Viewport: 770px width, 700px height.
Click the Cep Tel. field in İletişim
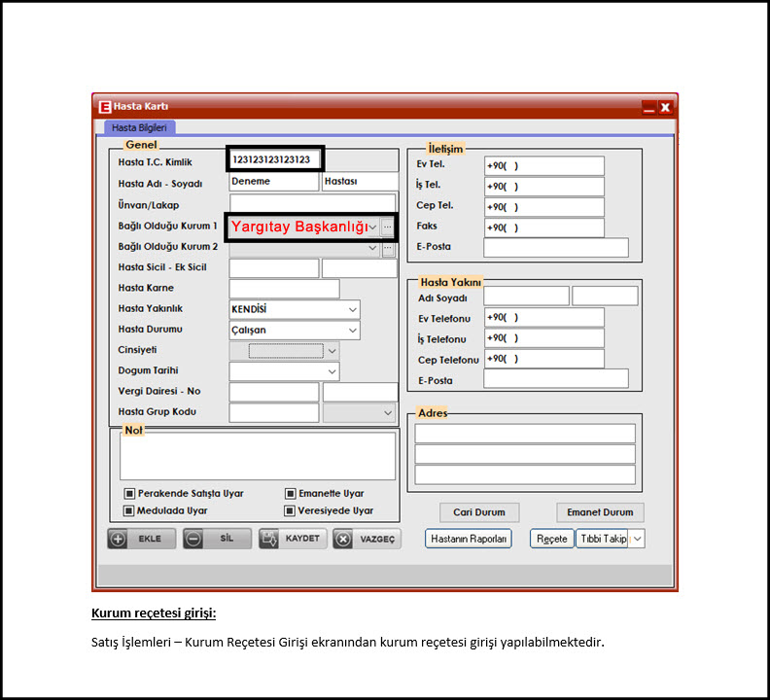(x=544, y=207)
